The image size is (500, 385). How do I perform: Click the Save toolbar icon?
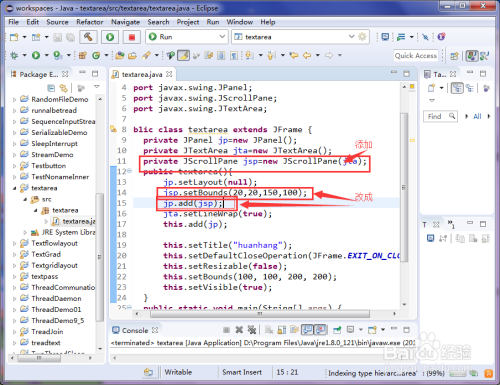tap(57, 37)
